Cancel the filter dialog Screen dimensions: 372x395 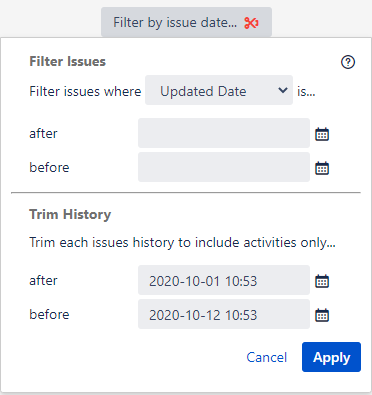[x=267, y=357]
